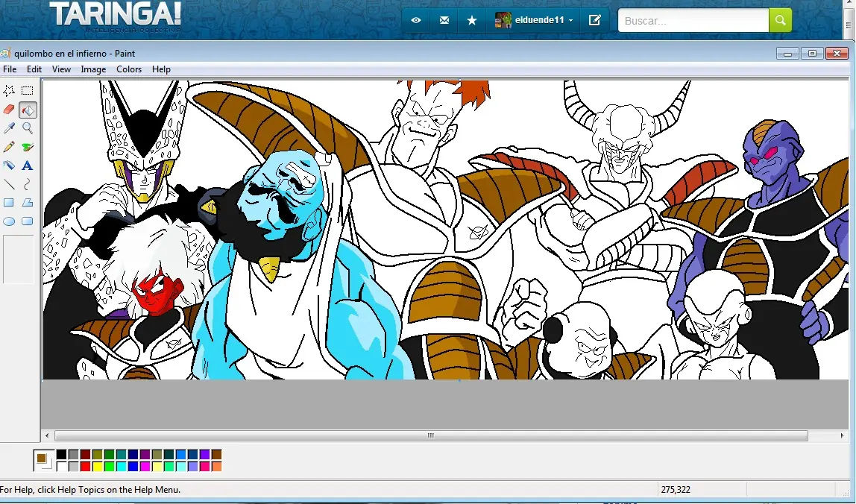Click the horizontal scrollbar thumb
Viewport: 856px width, 504px height.
431,435
